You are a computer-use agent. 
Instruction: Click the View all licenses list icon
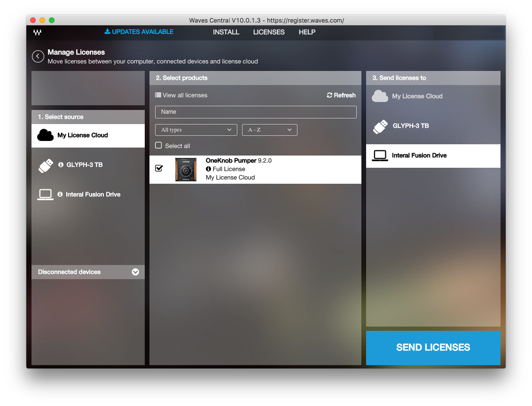tap(158, 95)
